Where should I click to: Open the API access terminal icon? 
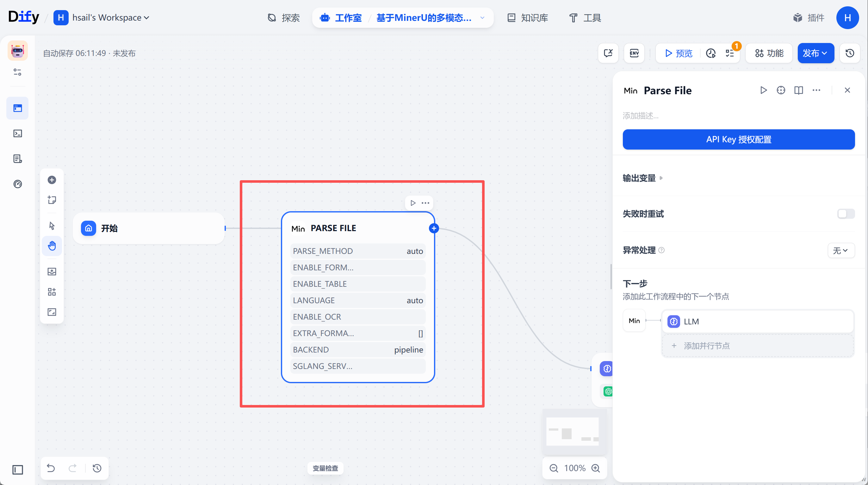[x=17, y=133]
